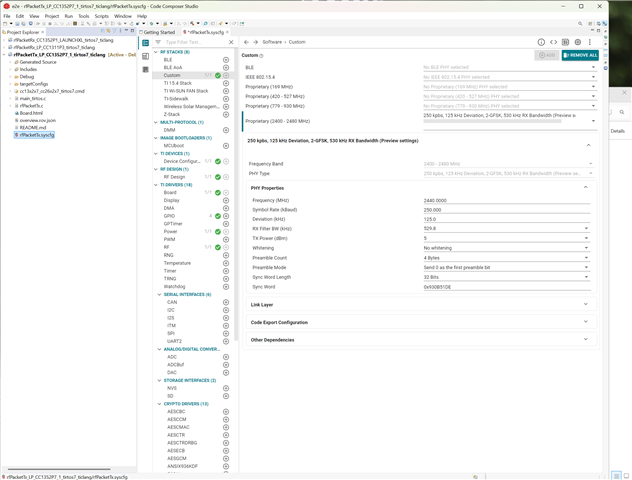
Task: Add Z-Stack module
Action: (226, 114)
